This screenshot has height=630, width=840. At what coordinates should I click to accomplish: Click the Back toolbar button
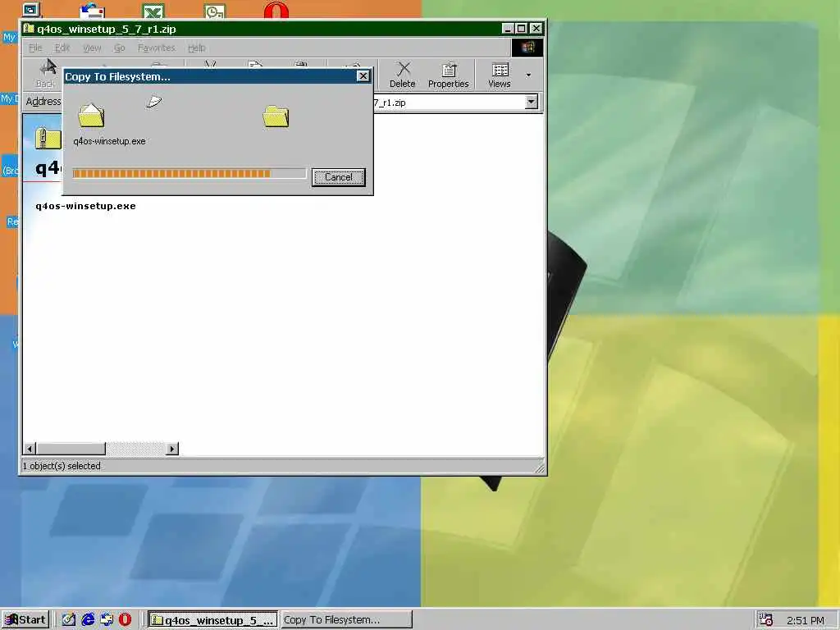click(46, 75)
